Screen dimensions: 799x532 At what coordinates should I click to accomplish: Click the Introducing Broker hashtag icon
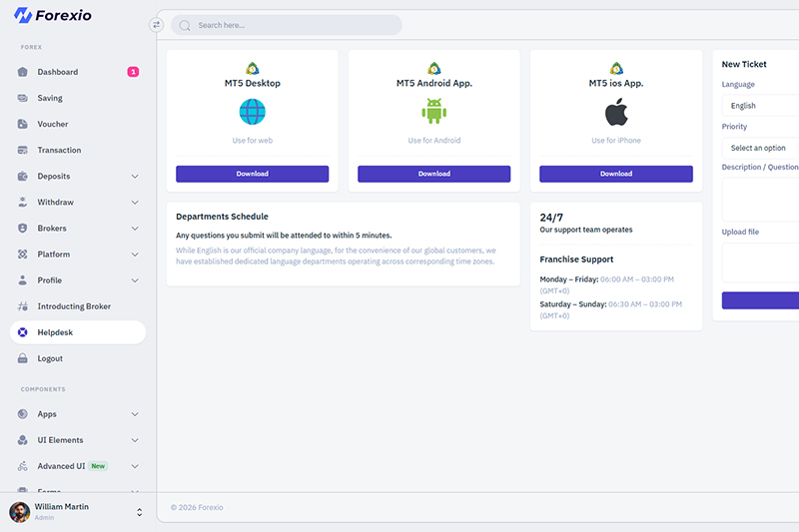point(23,306)
